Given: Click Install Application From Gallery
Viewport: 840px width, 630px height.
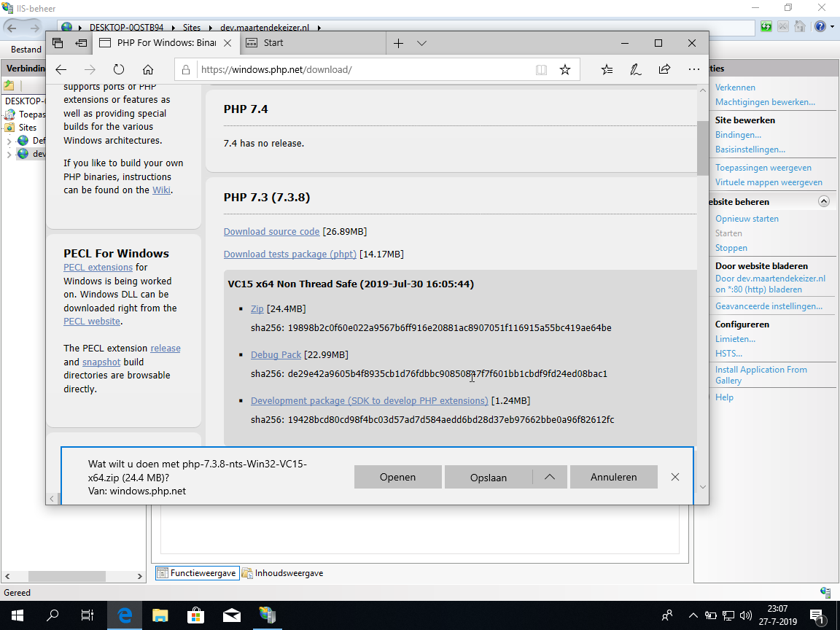Looking at the screenshot, I should 761,375.
